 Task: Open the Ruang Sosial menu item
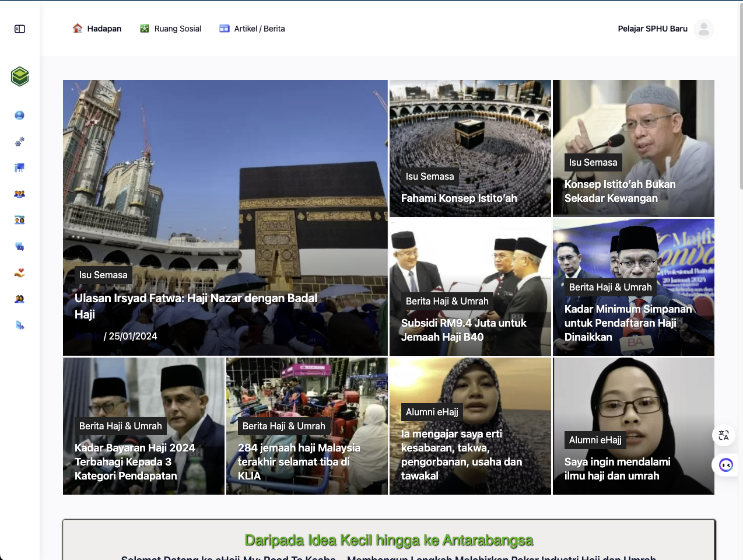[170, 29]
